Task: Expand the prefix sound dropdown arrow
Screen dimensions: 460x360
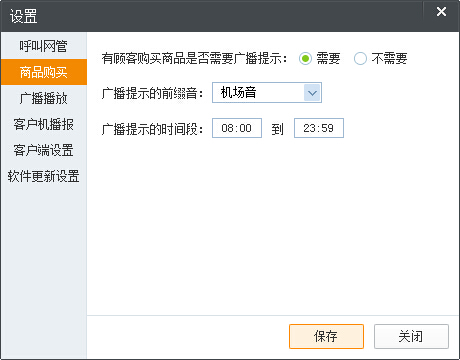Action: click(312, 93)
